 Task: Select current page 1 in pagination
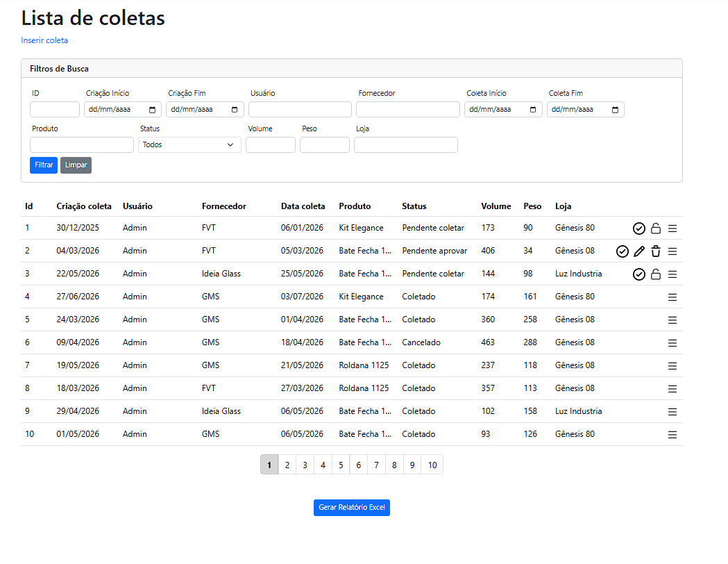tap(269, 465)
